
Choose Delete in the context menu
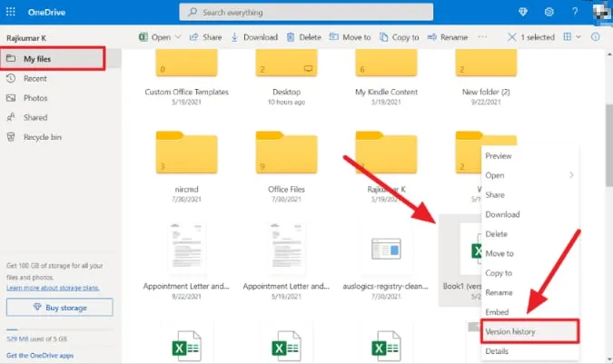pos(529,234)
